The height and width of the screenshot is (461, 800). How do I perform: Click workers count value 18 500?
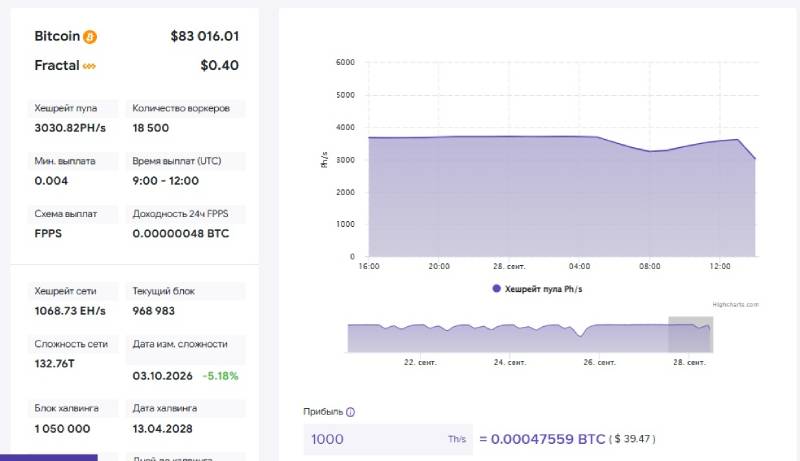pos(151,128)
